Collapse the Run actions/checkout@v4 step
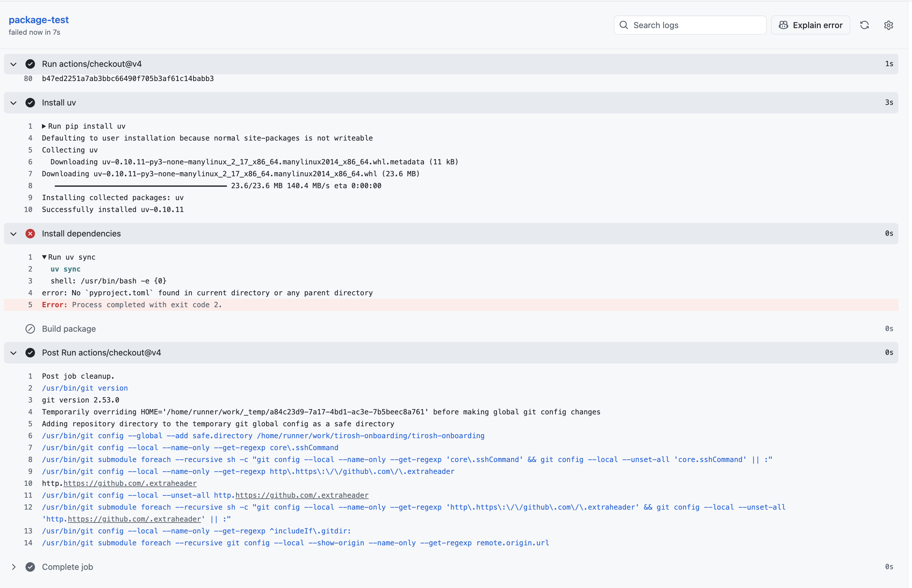The width and height of the screenshot is (912, 588). click(13, 64)
